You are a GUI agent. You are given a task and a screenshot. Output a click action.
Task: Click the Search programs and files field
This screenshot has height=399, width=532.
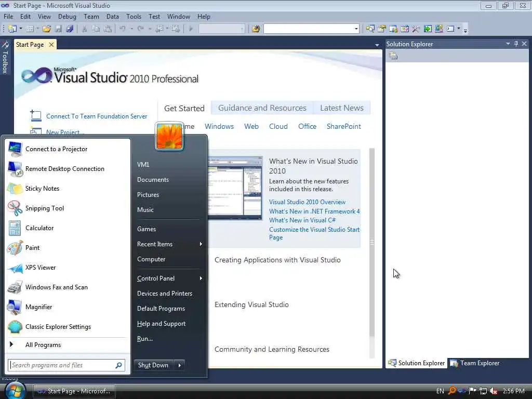(66, 365)
